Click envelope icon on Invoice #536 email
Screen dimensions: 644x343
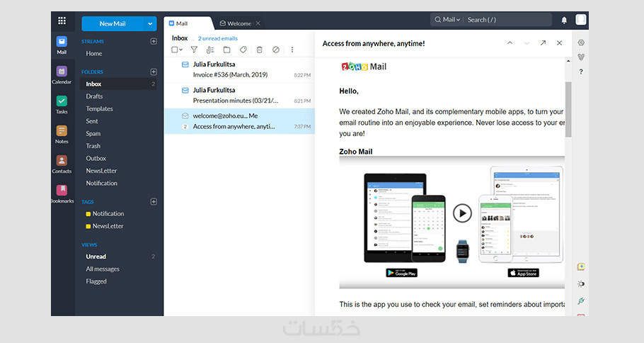tap(185, 64)
